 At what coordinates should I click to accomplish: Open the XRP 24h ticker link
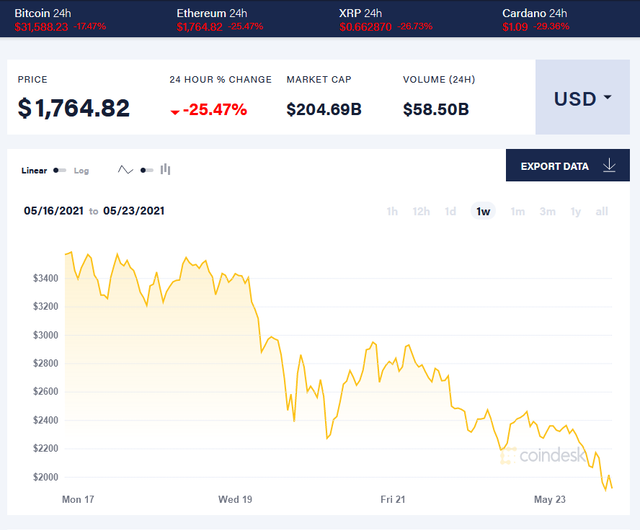(385, 19)
